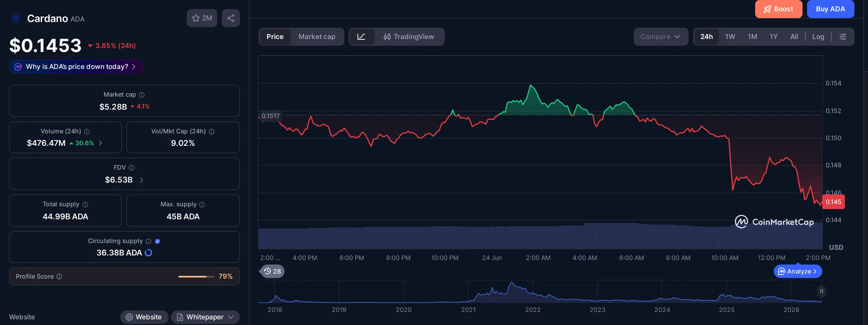868x325 pixels.
Task: Select 1M time range
Action: pos(752,37)
